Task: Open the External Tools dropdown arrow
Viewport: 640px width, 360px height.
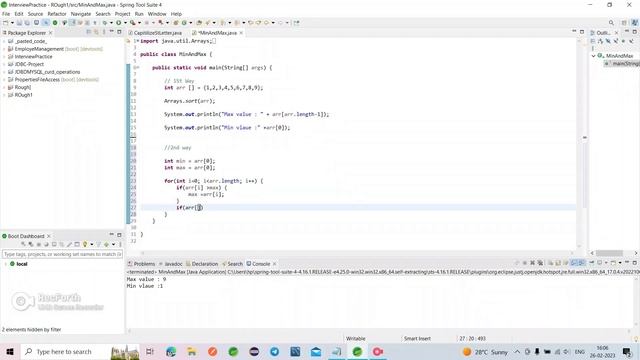Action: coord(139,23)
